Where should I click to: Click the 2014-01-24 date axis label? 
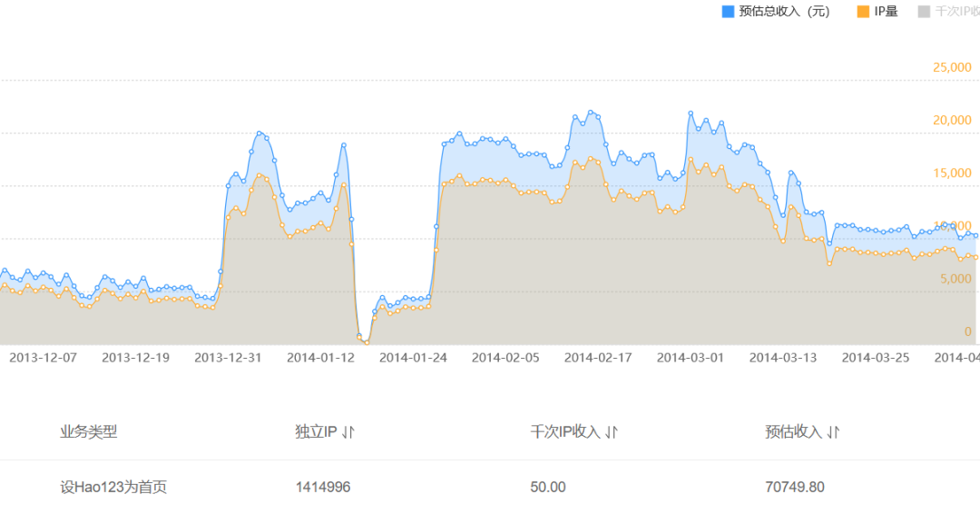point(413,358)
